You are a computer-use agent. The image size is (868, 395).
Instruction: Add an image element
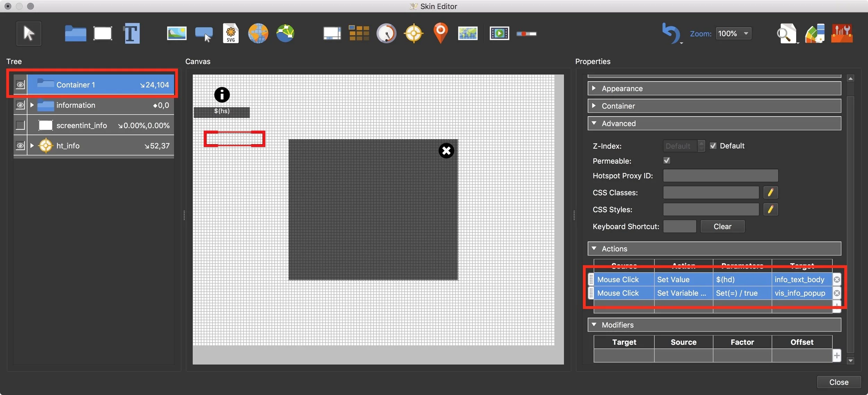[x=176, y=34]
